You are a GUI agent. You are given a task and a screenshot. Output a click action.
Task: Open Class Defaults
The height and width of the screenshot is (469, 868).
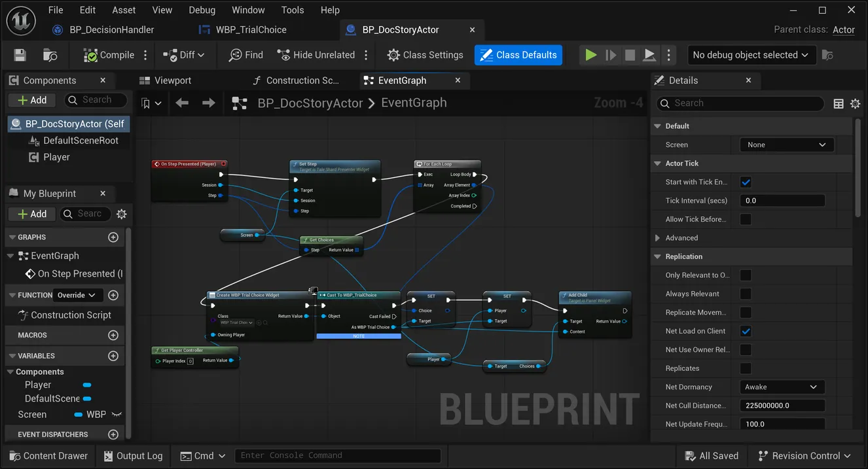pyautogui.click(x=518, y=55)
